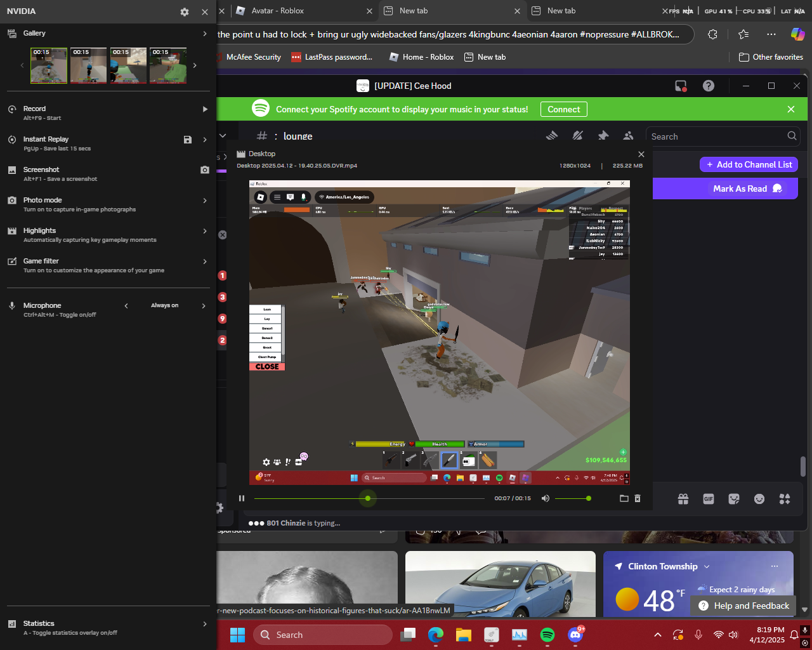Open Discord apps launcher icon
Viewport: 812px width, 650px height.
785,499
